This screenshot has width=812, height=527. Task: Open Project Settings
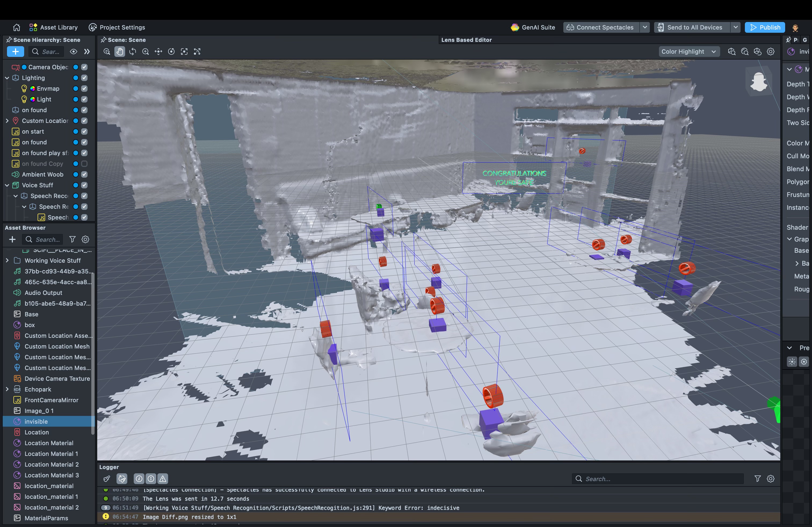tap(117, 27)
